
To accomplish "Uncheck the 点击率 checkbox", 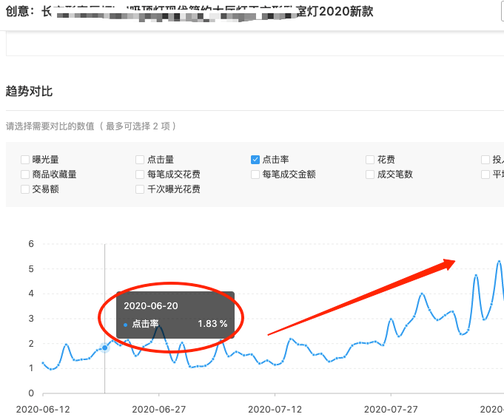I will [x=255, y=160].
